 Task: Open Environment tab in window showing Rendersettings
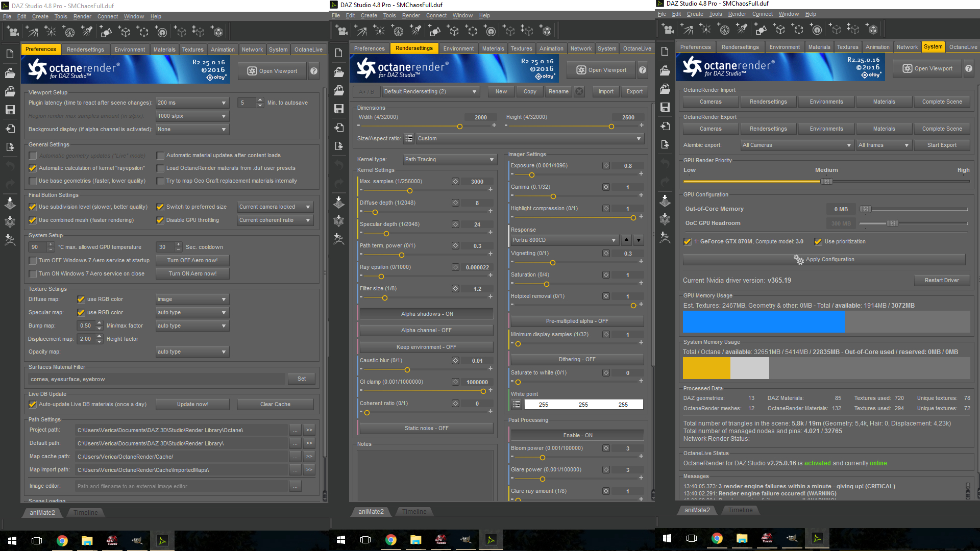pyautogui.click(x=458, y=48)
